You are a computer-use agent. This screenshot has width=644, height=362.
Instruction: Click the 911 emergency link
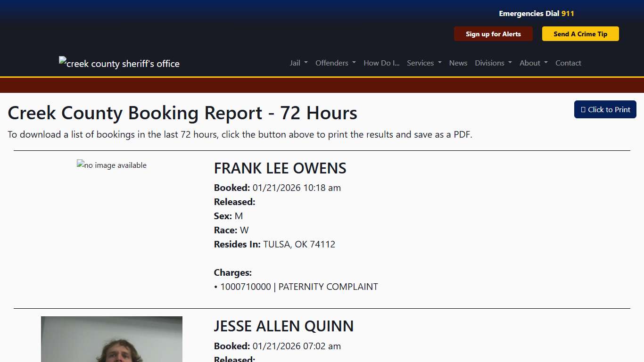(x=568, y=13)
